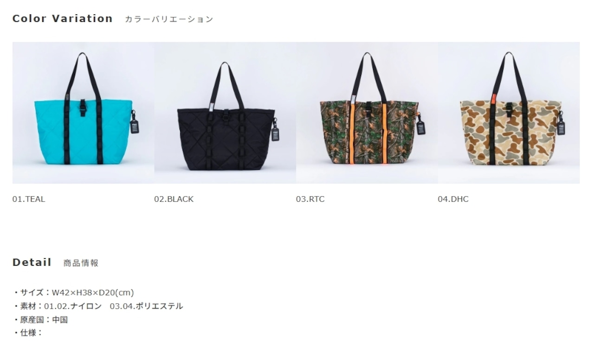
Task: Open the realtree camo tote bag image
Action: [x=367, y=113]
